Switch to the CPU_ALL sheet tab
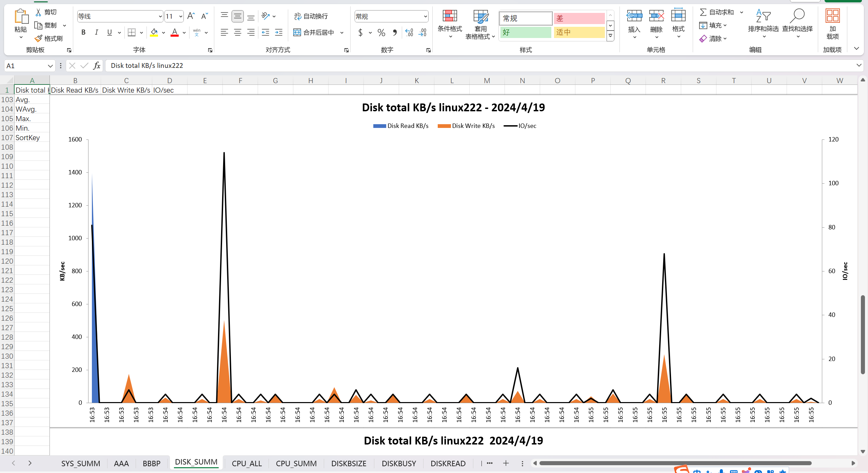868x473 pixels. pyautogui.click(x=246, y=463)
